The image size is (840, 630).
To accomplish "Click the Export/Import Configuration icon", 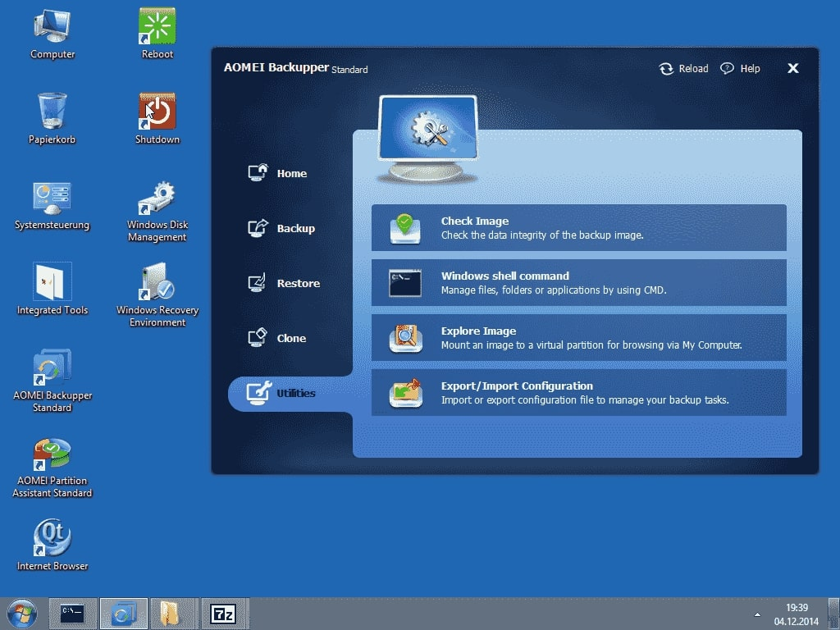I will click(x=405, y=393).
